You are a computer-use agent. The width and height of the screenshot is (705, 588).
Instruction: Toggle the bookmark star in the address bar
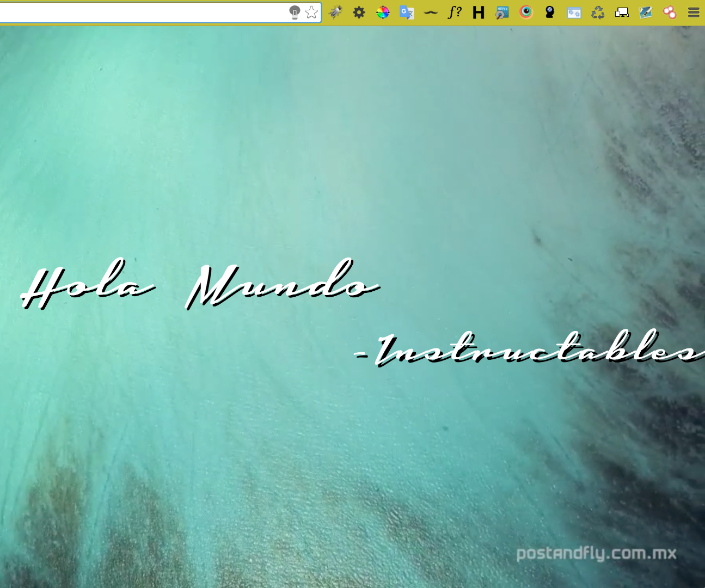click(311, 12)
